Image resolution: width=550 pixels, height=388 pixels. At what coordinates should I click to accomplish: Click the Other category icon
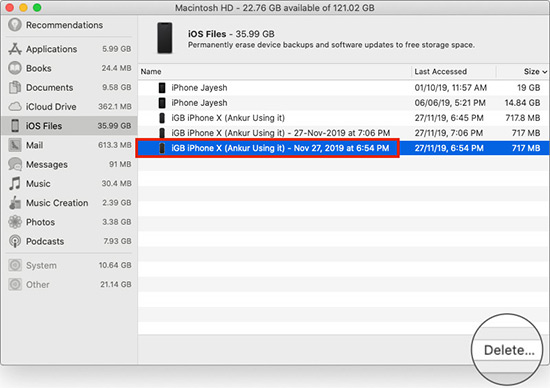[x=15, y=285]
